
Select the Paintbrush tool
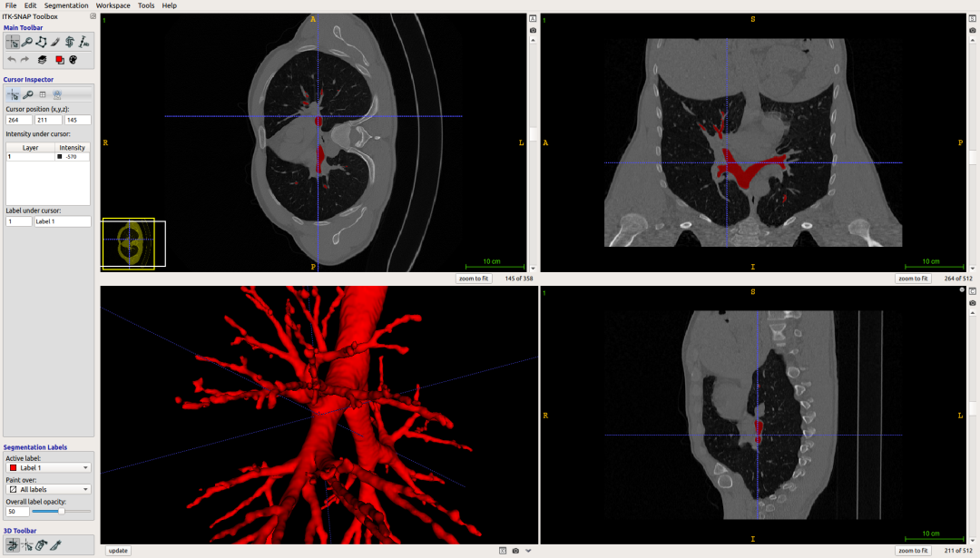pos(55,42)
